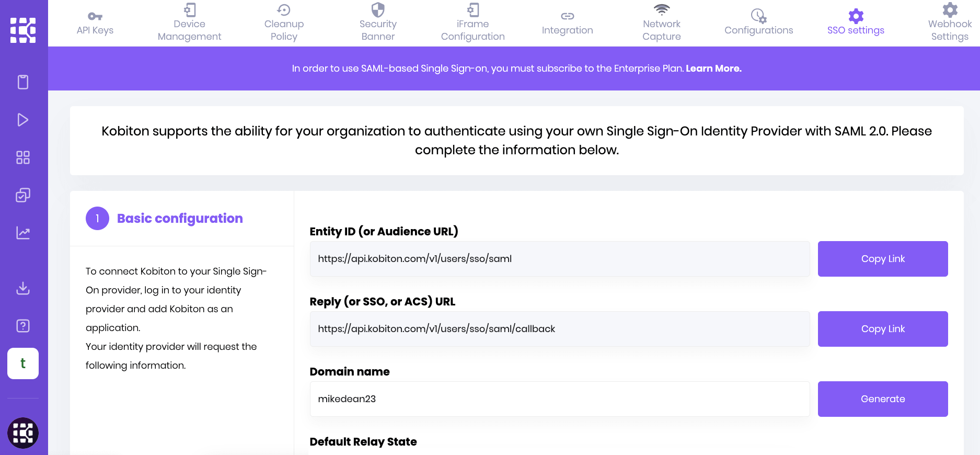
Task: Click the Reply (or SSO, or ACS) URL label
Action: (x=383, y=302)
